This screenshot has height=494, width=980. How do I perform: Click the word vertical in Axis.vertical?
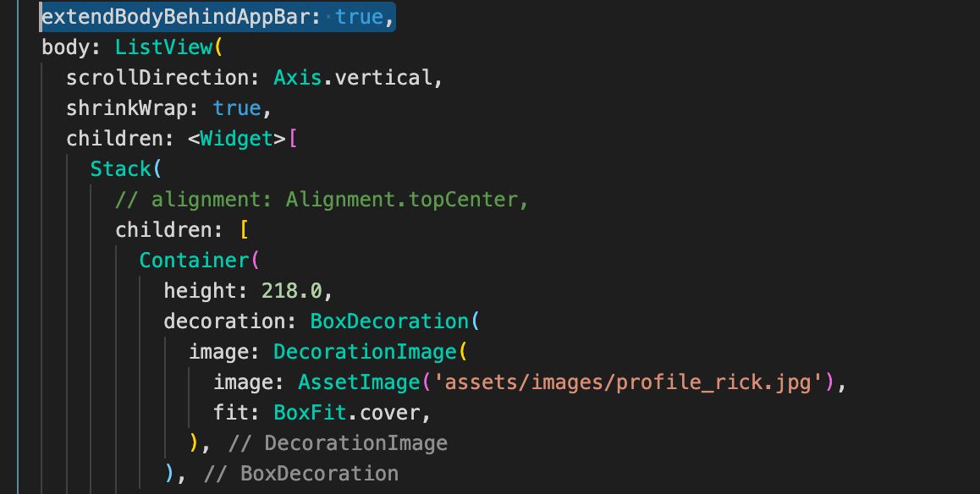[383, 78]
